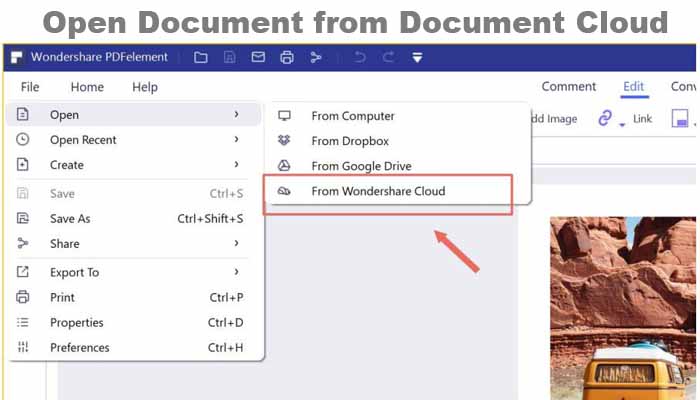The height and width of the screenshot is (400, 700).
Task: Click the Save As icon in menu
Action: [22, 218]
